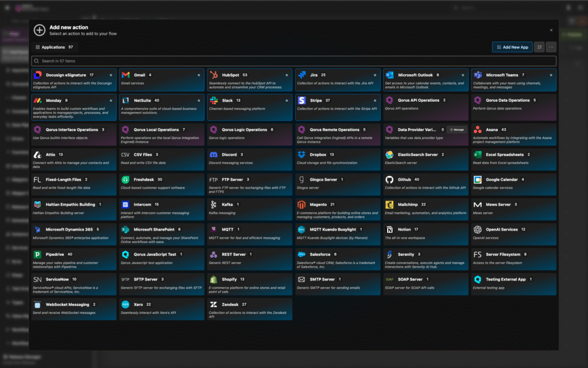The width and height of the screenshot is (588, 368).
Task: Toggle the Stripe card favorite star
Action: 374,101
